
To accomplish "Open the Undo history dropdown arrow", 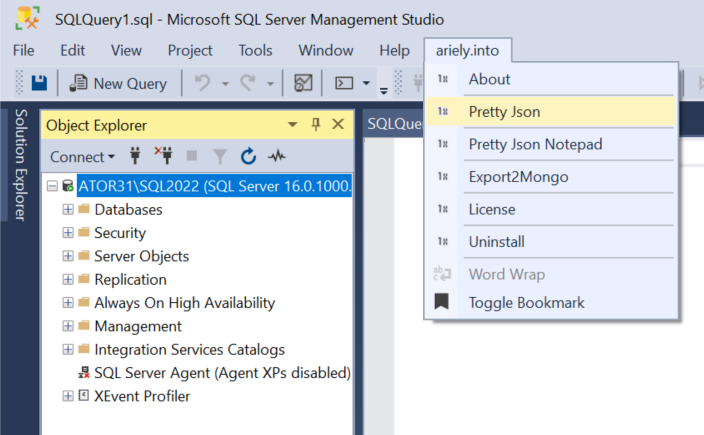I will (225, 83).
